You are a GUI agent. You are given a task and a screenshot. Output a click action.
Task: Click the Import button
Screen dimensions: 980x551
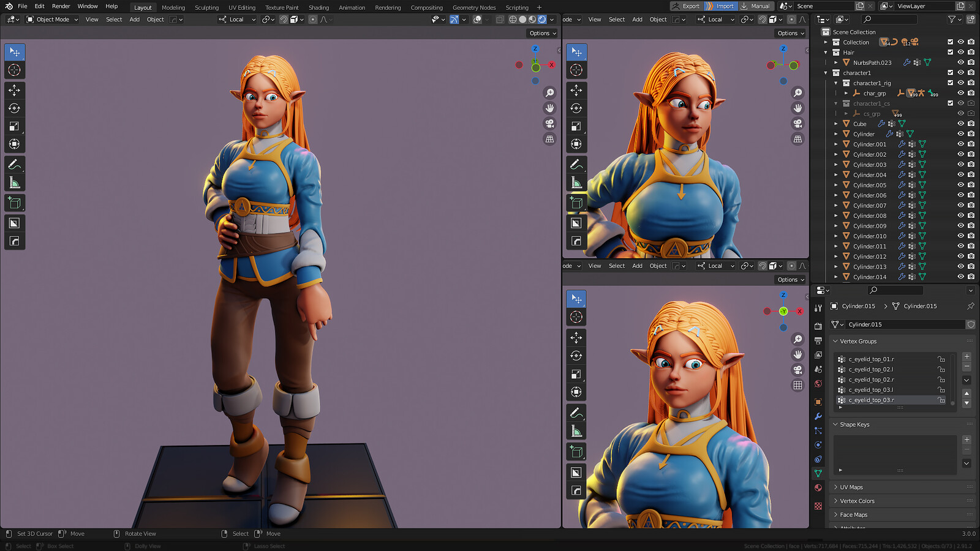(x=720, y=6)
